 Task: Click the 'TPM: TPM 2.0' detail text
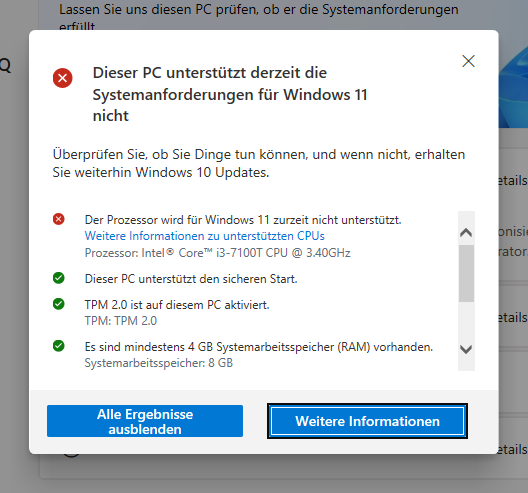point(121,321)
